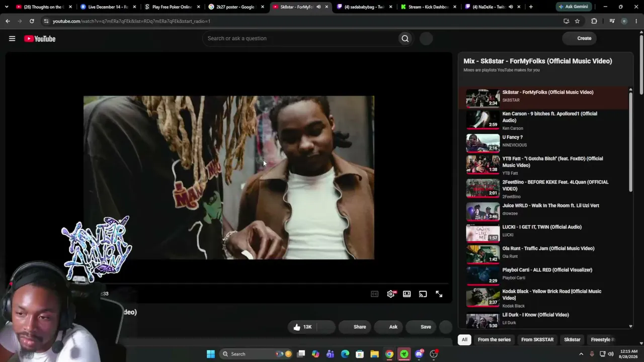Click the Windows taskbar Search box
The height and width of the screenshot is (362, 644).
click(255, 354)
